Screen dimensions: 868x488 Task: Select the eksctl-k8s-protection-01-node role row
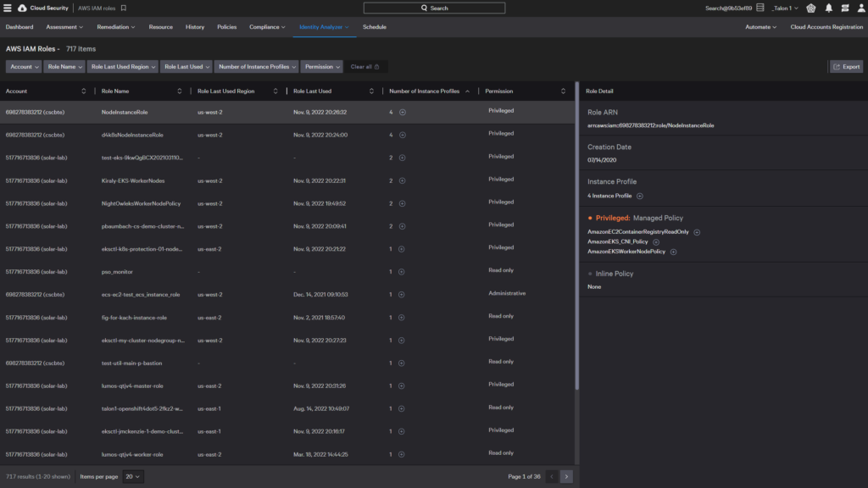[287, 249]
